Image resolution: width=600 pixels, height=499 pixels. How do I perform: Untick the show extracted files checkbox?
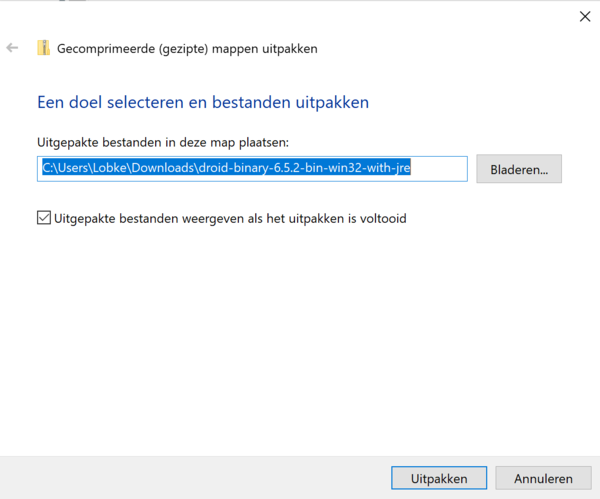(44, 218)
